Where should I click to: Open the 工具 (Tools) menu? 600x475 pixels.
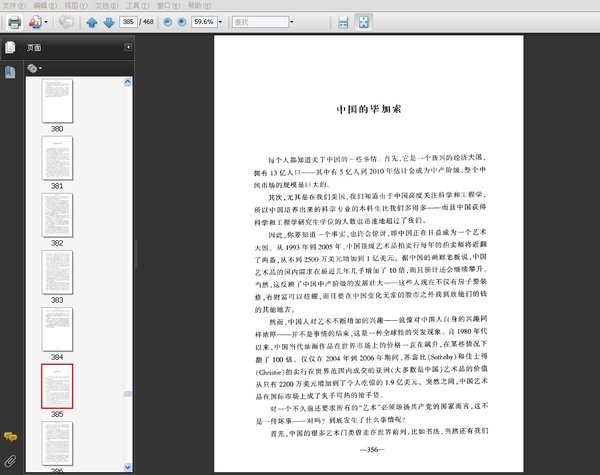pos(137,5)
